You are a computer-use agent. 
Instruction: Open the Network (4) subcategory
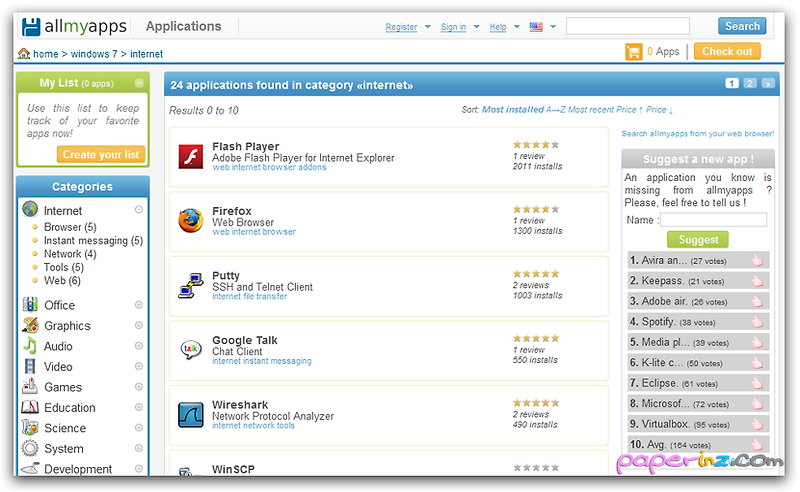(70, 254)
